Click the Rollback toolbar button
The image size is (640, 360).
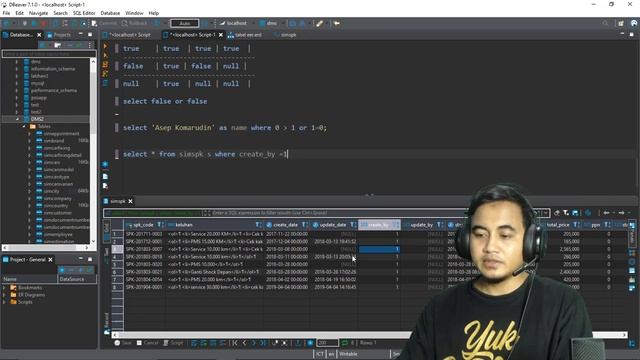[x=134, y=23]
